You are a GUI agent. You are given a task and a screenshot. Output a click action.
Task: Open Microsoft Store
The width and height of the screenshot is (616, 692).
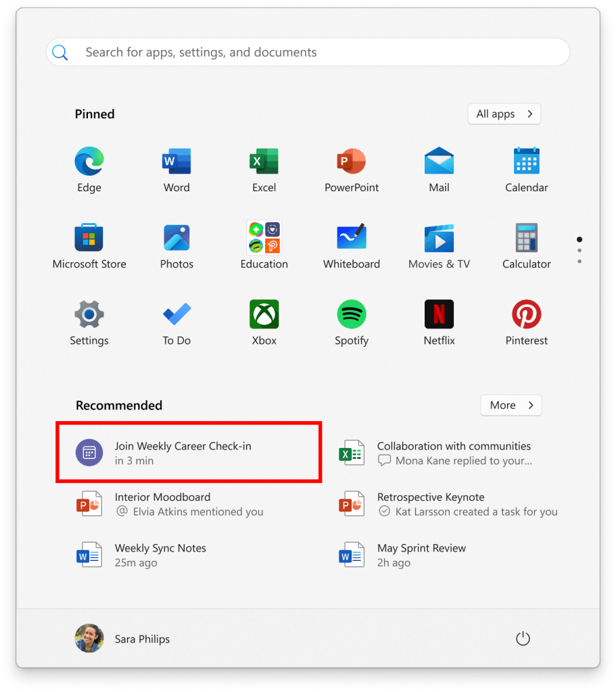click(89, 246)
